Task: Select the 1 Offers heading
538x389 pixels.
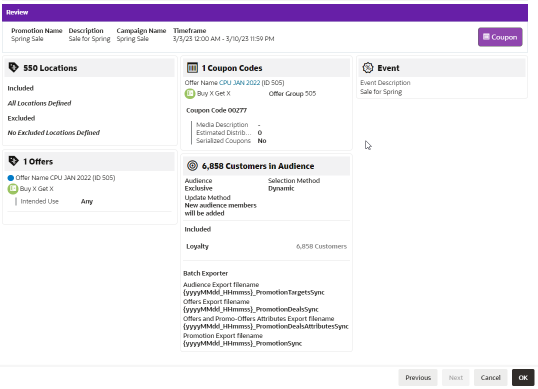Action: pyautogui.click(x=38, y=162)
